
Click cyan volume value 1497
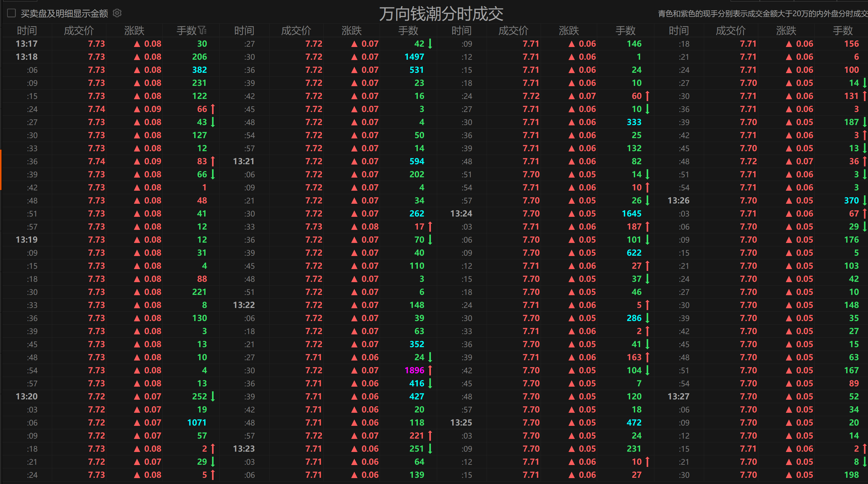414,57
